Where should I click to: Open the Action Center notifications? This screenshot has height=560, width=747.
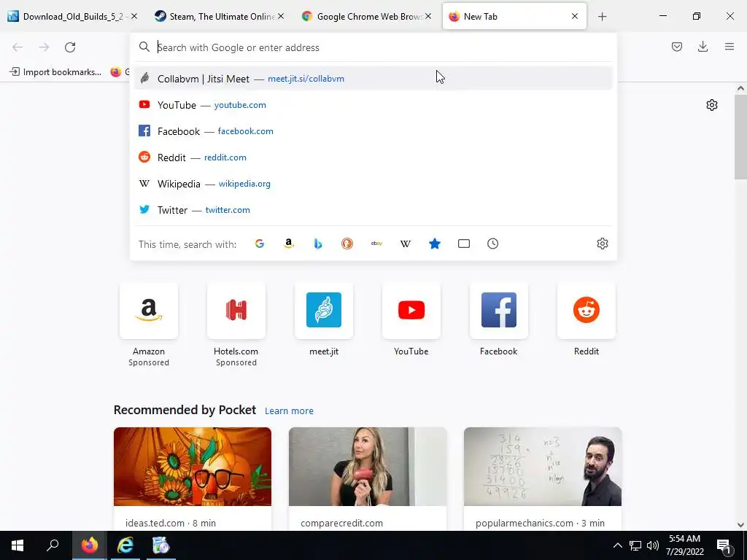coord(723,545)
